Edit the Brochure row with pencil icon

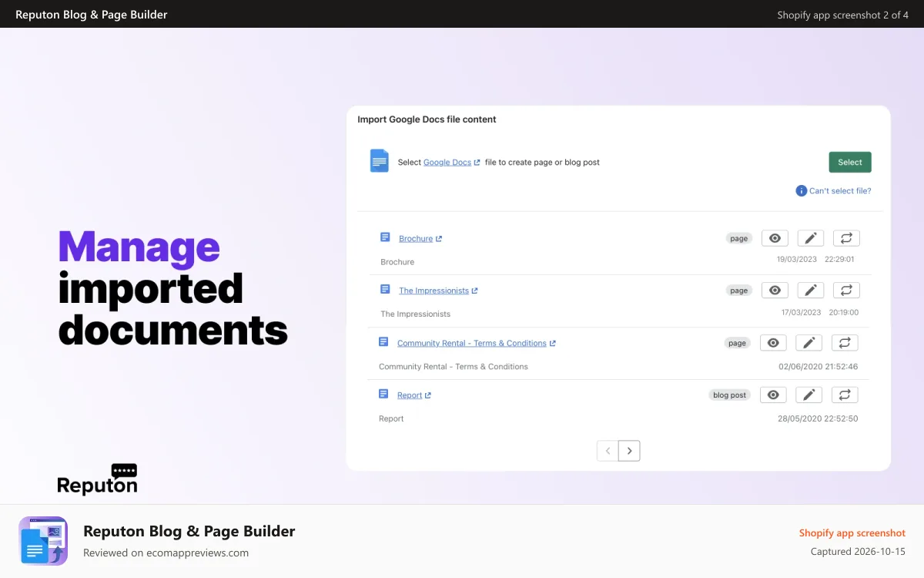[x=810, y=238]
